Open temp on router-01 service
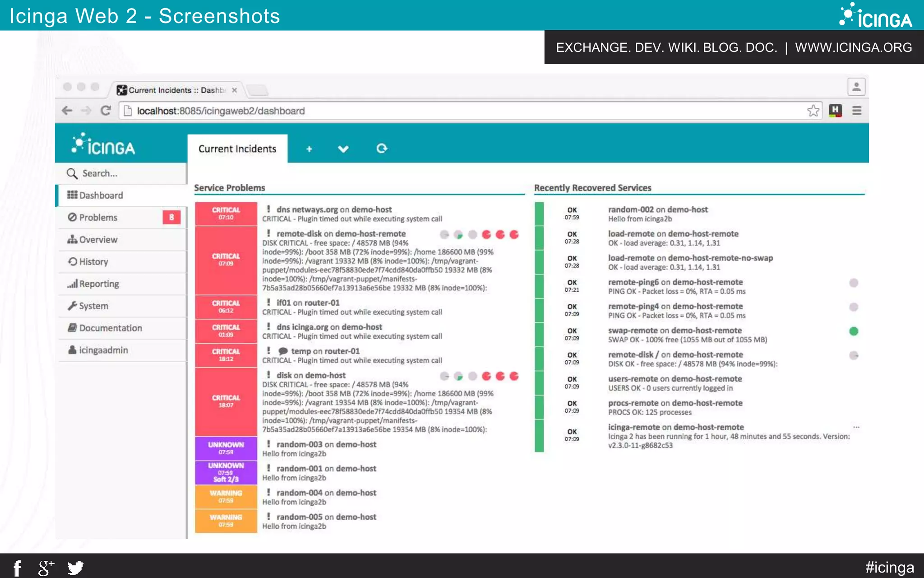The image size is (924, 578). point(325,351)
